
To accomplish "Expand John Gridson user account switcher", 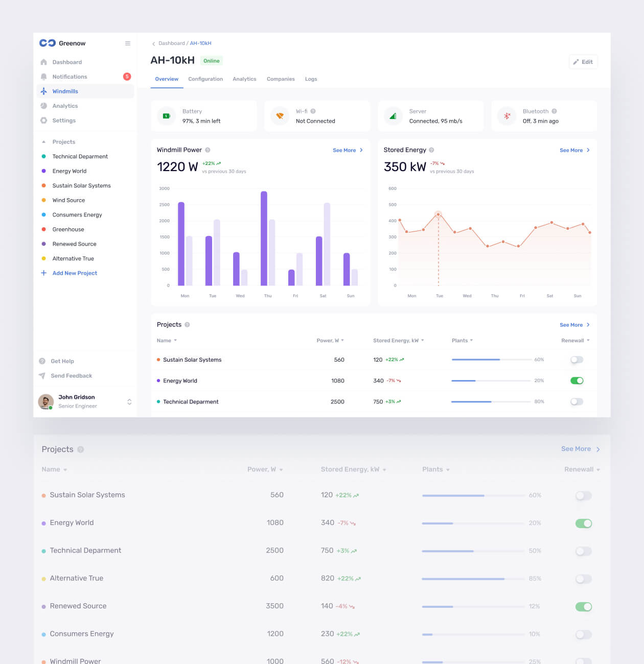I will pos(129,402).
